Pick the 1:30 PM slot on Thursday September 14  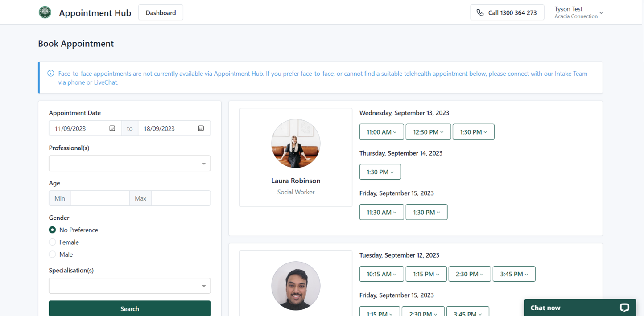[380, 172]
